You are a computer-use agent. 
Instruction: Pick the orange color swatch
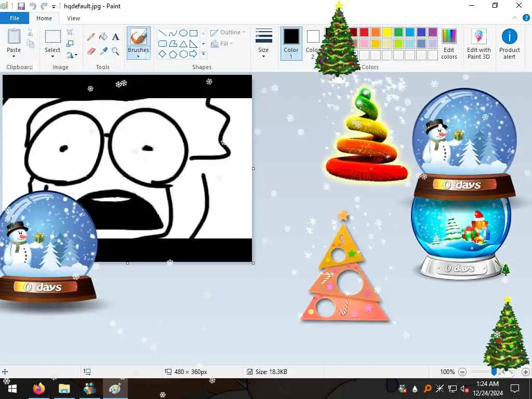pyautogui.click(x=376, y=32)
